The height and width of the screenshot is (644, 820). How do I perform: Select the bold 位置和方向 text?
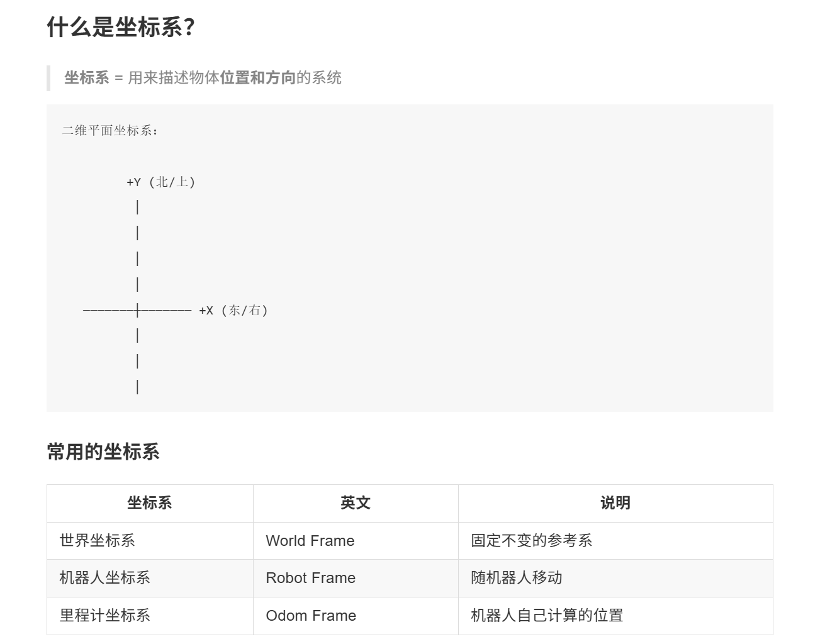point(258,78)
